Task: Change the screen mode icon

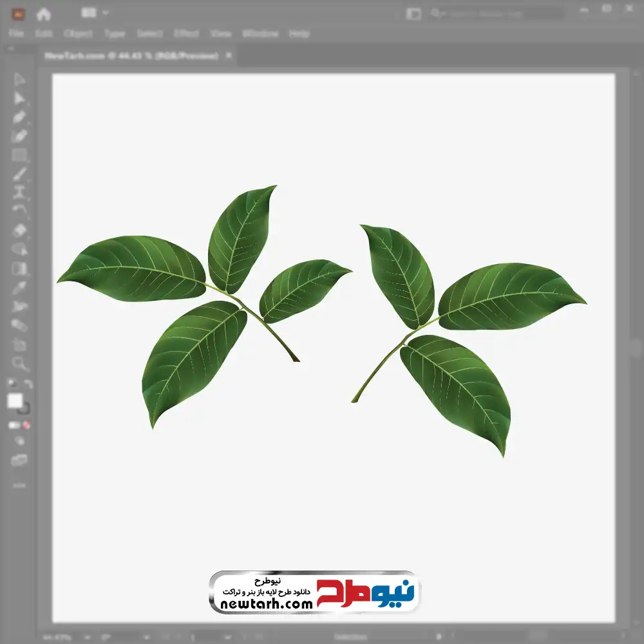Action: pos(19,460)
